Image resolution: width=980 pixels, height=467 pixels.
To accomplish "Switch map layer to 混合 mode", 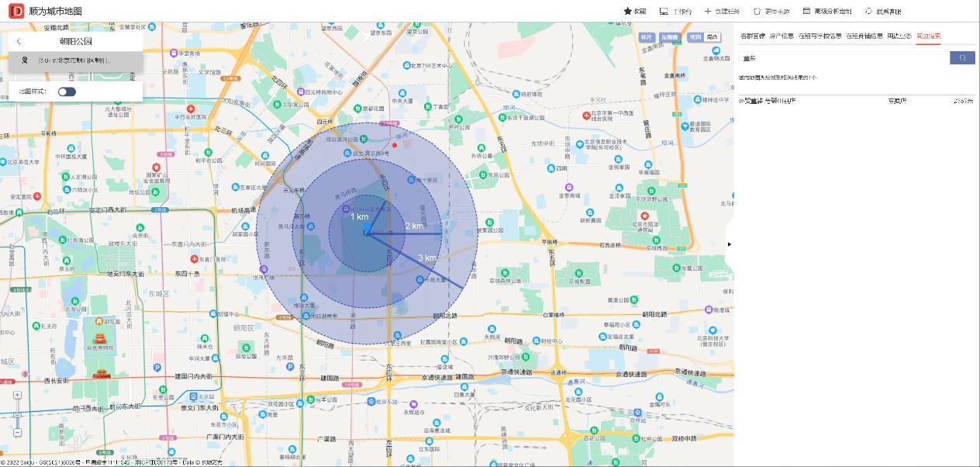I will [712, 37].
